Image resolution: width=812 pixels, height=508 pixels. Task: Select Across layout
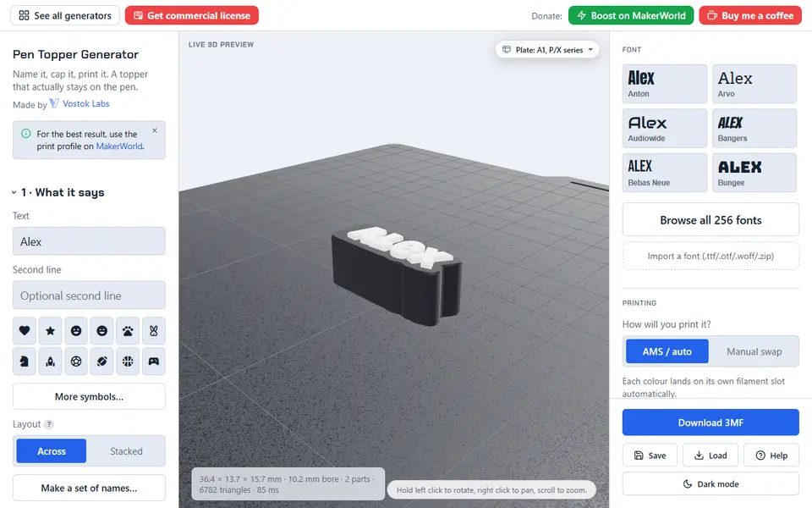click(x=52, y=451)
